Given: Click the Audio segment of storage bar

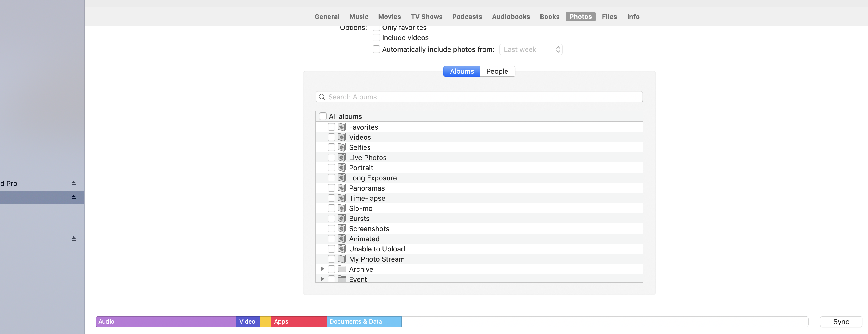Looking at the screenshot, I should [166, 321].
